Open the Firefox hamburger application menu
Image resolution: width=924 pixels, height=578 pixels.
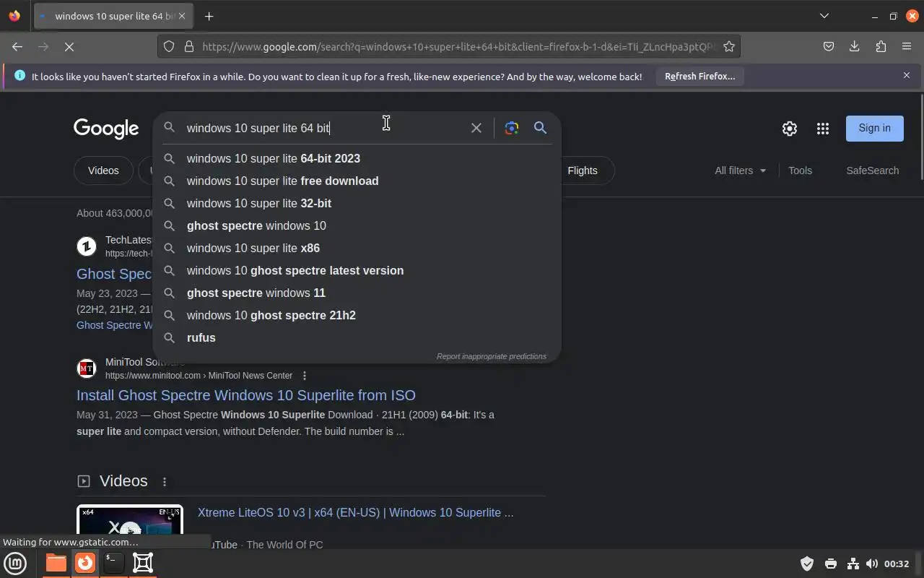click(x=907, y=46)
